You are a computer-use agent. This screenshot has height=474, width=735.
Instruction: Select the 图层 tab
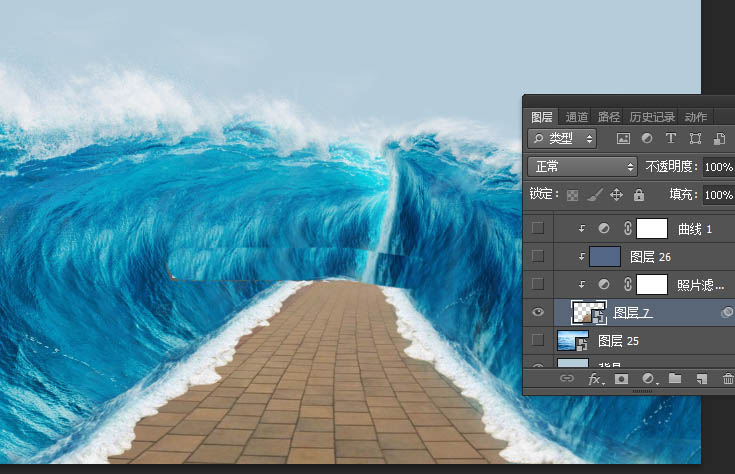click(x=541, y=117)
